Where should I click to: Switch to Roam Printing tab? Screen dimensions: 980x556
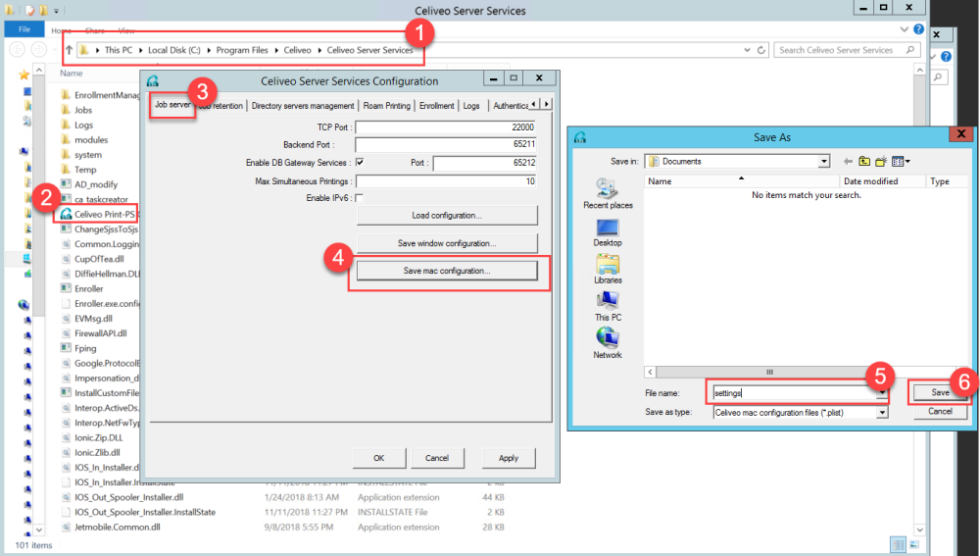coord(387,106)
